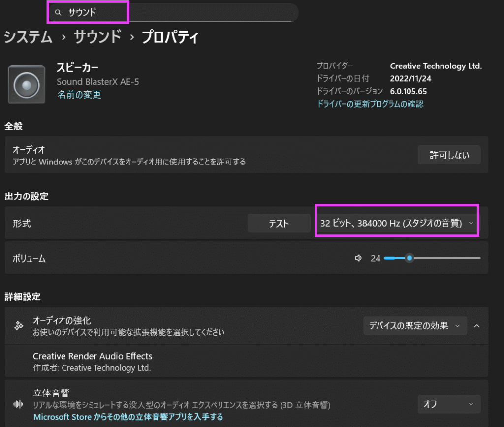This screenshot has height=427, width=504.
Task: Collapse the オーディオの強化 section chevron
Action: pos(477,326)
